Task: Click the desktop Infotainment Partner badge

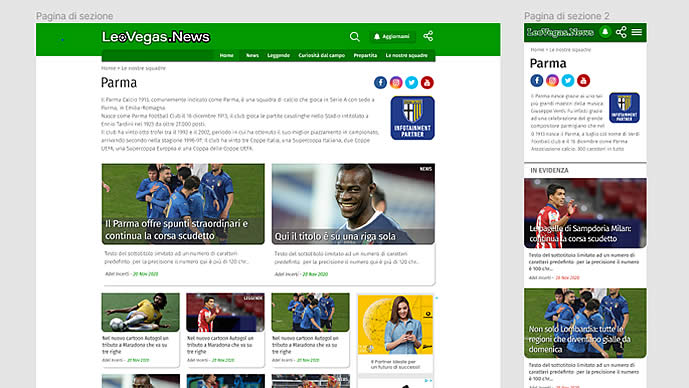Action: pos(413,118)
